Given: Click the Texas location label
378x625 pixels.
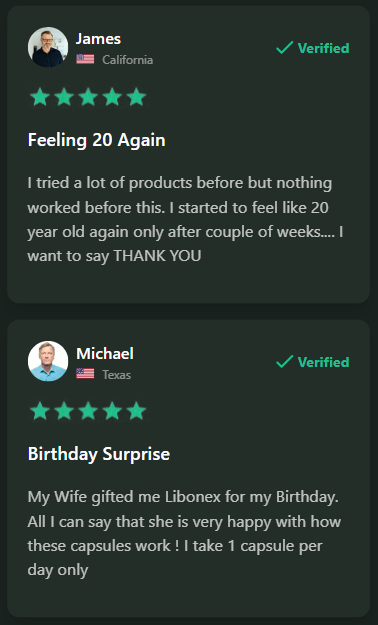Looking at the screenshot, I should click(116, 375).
